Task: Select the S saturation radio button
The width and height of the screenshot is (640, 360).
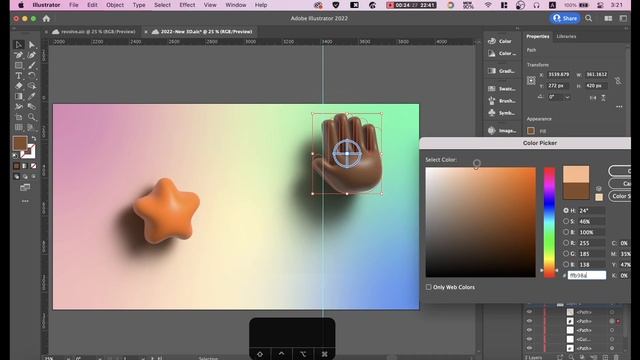Action: 566,221
